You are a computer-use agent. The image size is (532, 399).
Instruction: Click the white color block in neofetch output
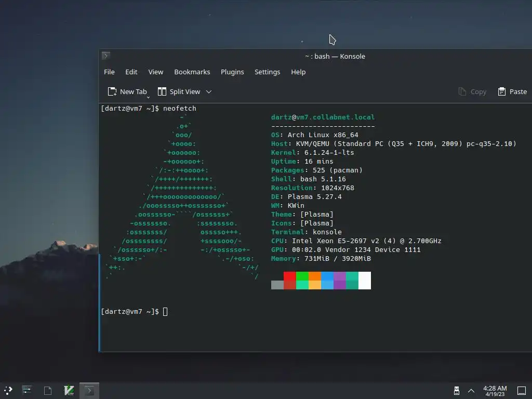pyautogui.click(x=365, y=280)
